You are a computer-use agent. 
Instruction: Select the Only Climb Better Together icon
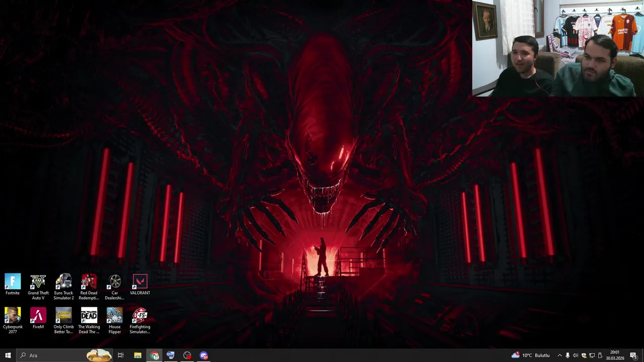(63, 321)
